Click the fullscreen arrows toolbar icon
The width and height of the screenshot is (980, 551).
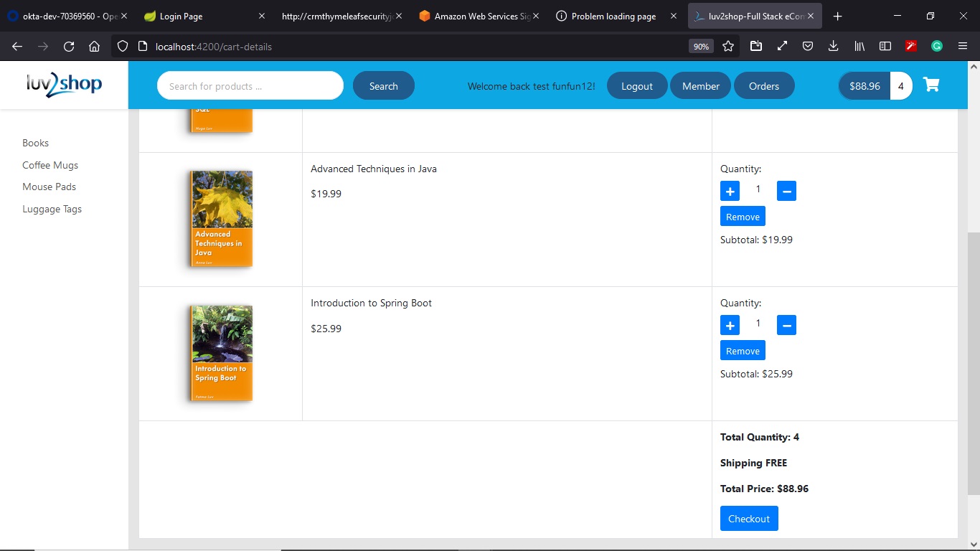click(x=782, y=47)
